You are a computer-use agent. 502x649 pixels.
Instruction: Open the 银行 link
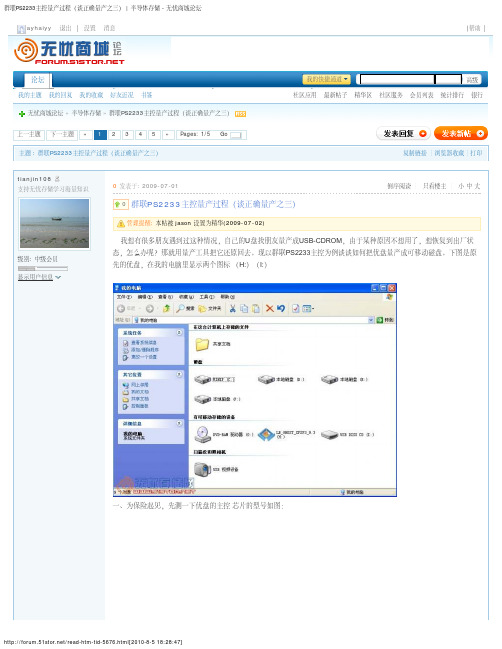click(x=477, y=95)
